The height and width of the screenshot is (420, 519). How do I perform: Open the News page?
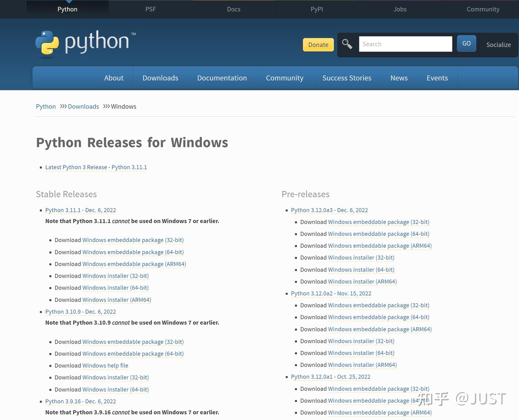pyautogui.click(x=399, y=78)
